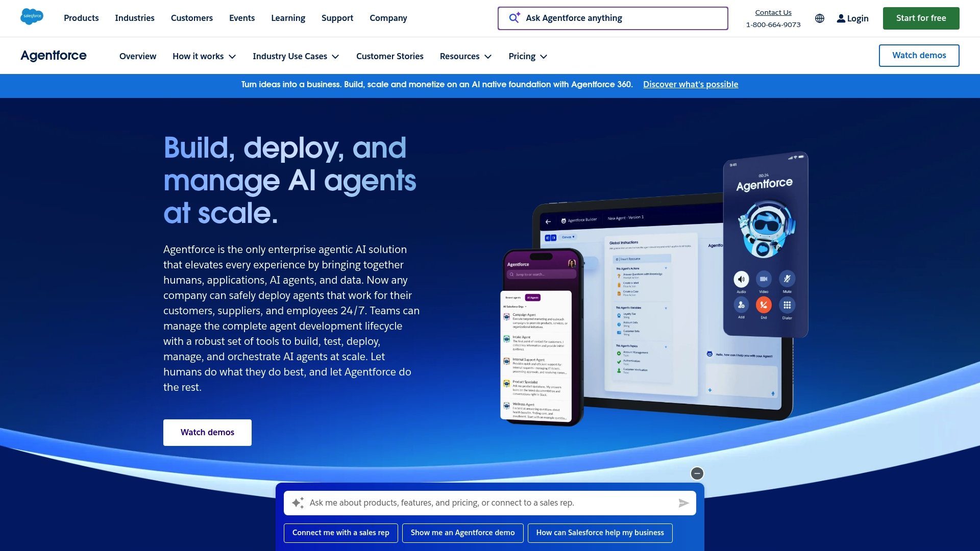Open the Company menu

(x=388, y=18)
